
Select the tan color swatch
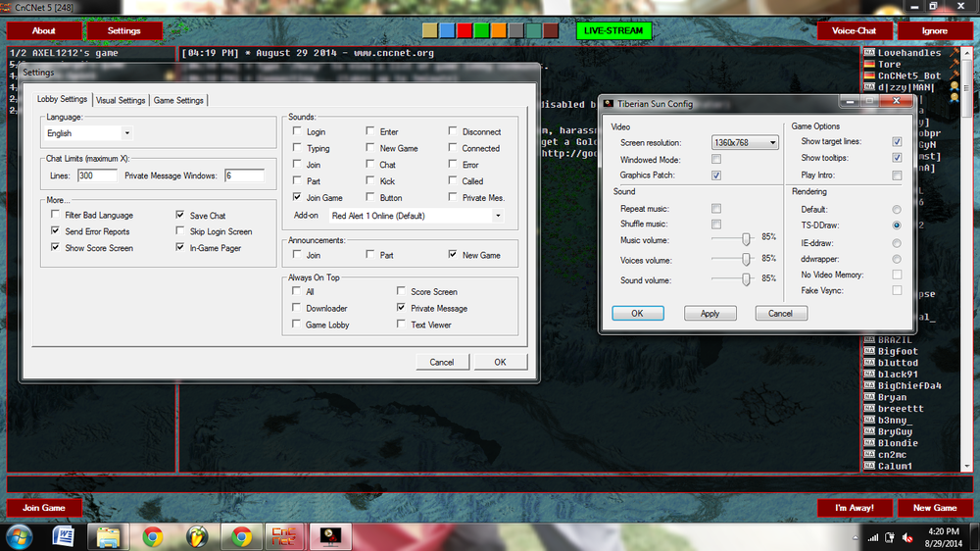click(430, 30)
